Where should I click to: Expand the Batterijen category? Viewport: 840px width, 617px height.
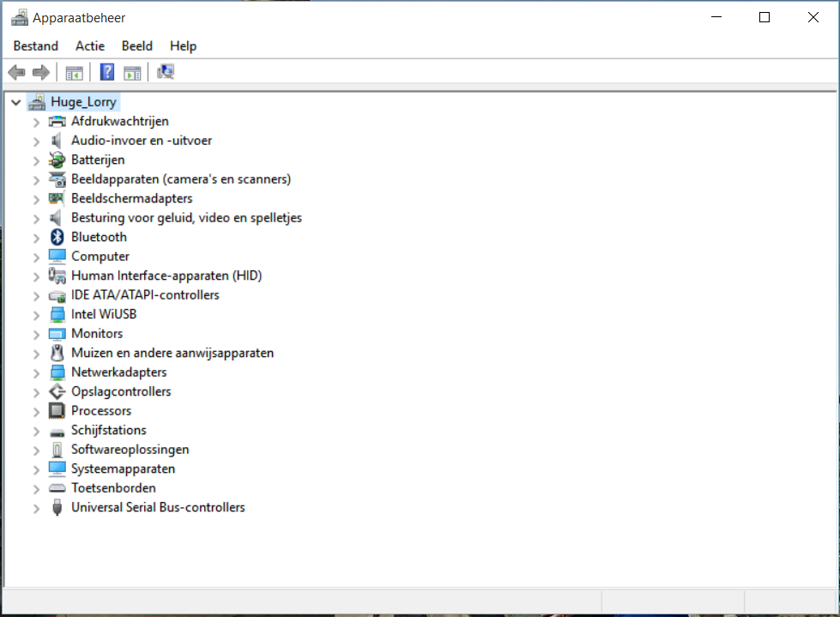36,160
